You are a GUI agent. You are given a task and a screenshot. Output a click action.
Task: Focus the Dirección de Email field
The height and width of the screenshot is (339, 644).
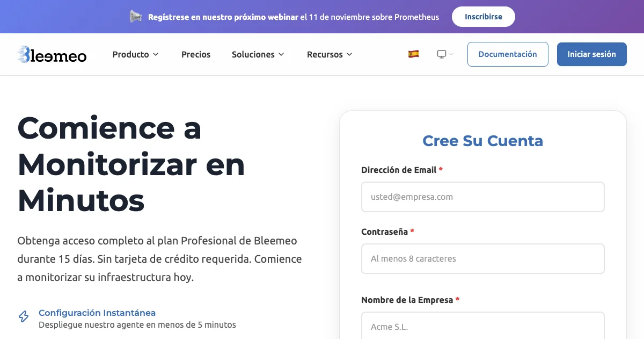tap(483, 197)
